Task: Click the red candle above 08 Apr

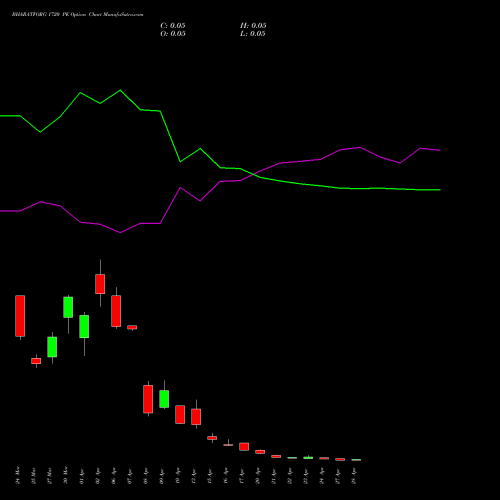Action: point(148,399)
